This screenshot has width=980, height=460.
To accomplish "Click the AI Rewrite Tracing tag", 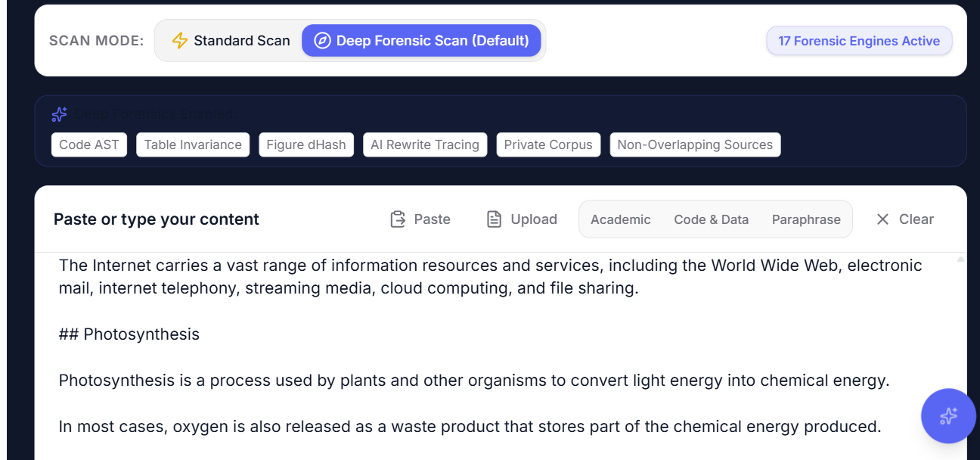I will point(425,145).
